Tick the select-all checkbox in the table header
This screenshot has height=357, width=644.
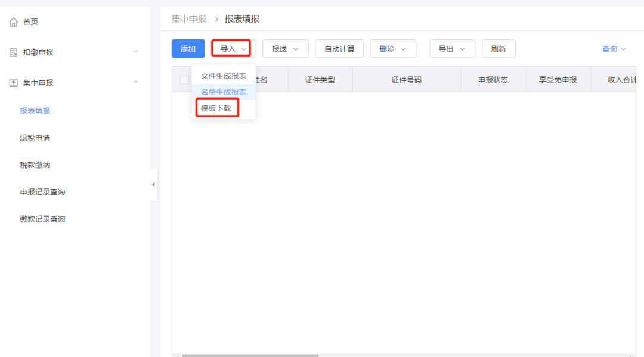point(184,80)
